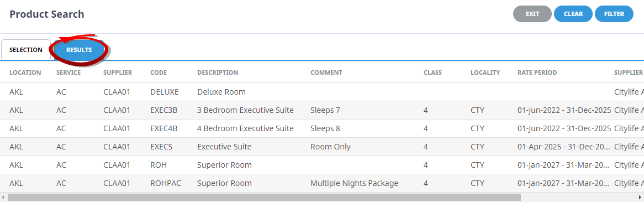Sort by DESCRIPTION column header
Image resolution: width=644 pixels, height=202 pixels.
[x=218, y=72]
